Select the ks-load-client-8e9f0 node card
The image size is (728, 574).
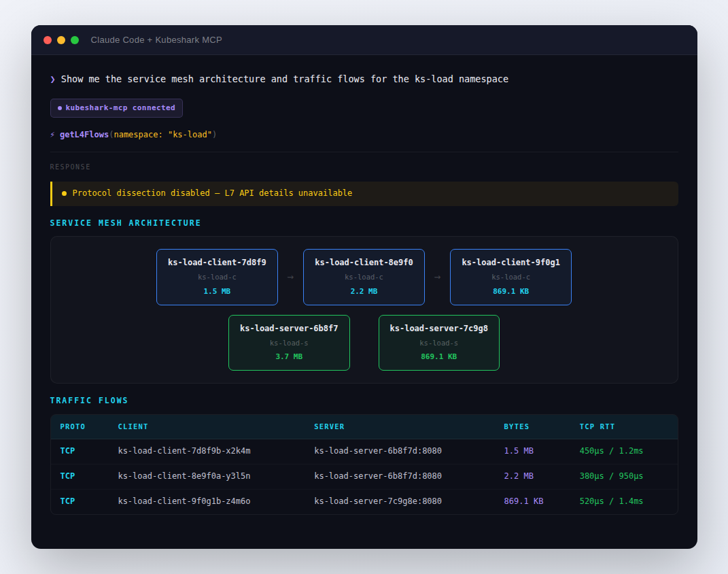[x=364, y=277]
